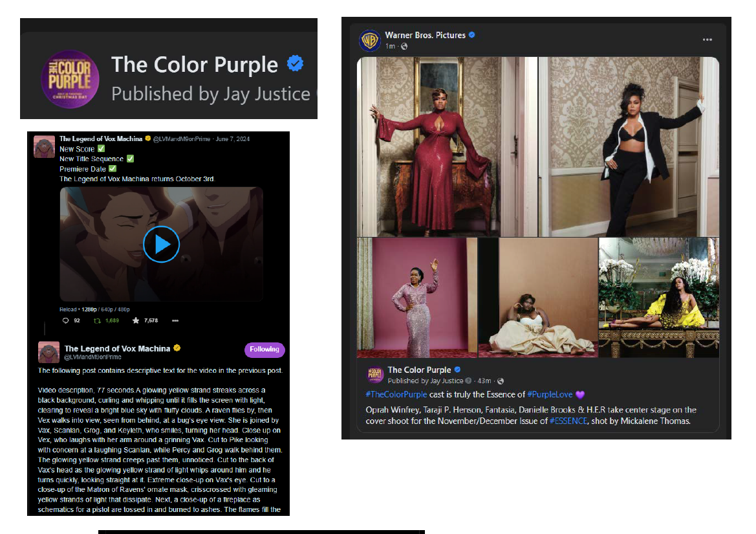Click the 43m timestamp
756x534 pixels.
click(x=484, y=381)
